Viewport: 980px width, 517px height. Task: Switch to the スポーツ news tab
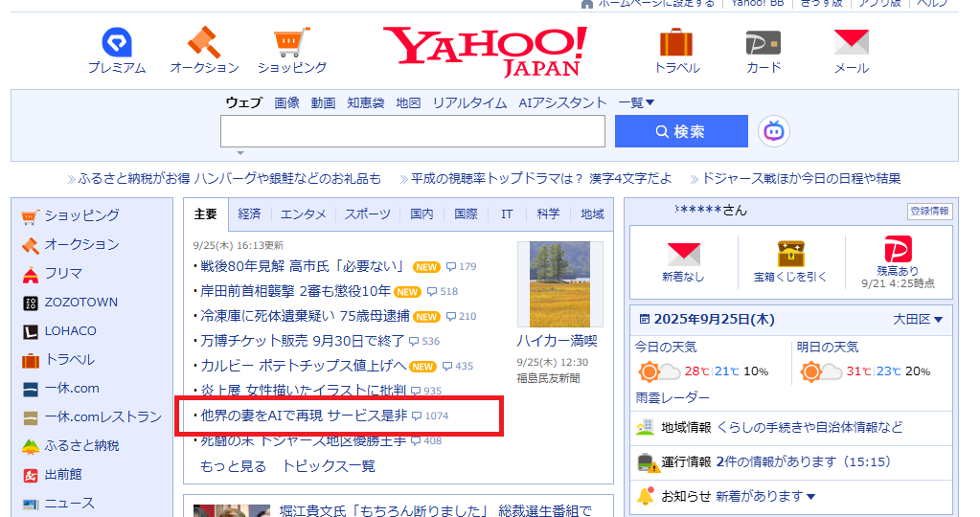click(367, 214)
